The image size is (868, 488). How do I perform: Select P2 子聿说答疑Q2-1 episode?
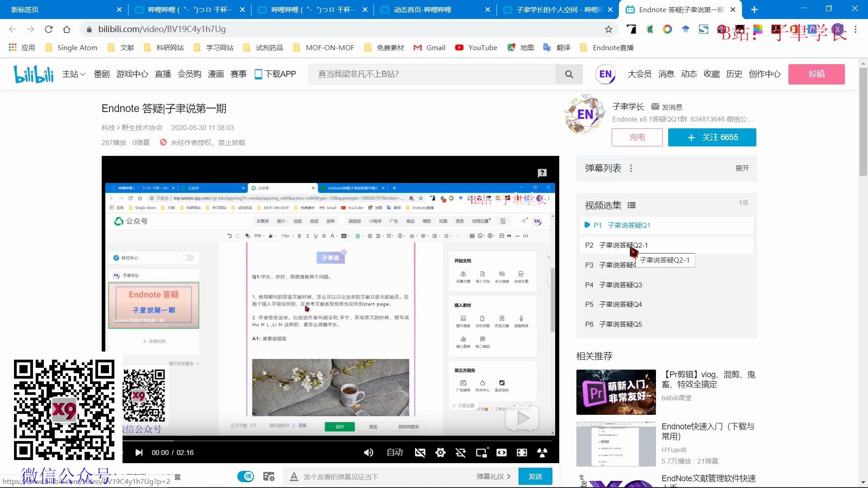point(666,245)
